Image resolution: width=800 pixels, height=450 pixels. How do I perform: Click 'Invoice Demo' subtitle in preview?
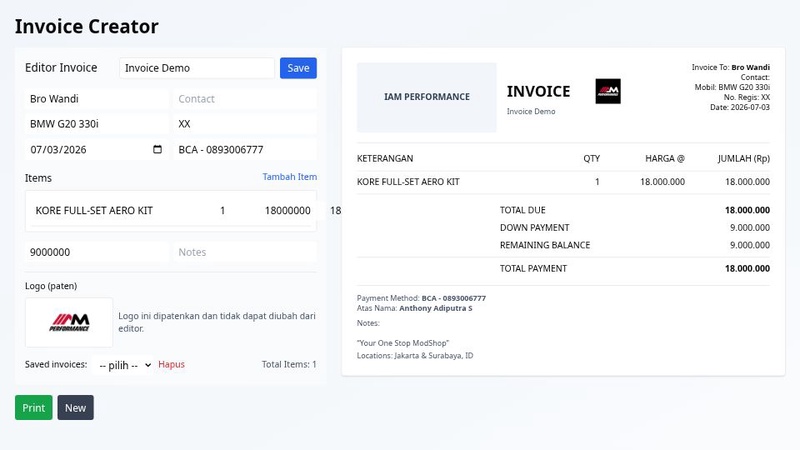531,111
